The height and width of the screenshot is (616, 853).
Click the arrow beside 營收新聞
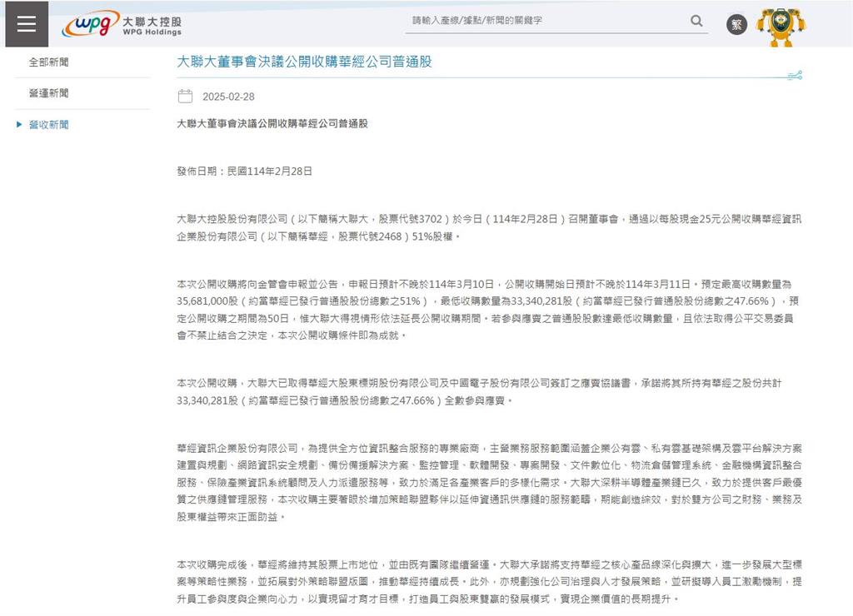pos(19,125)
